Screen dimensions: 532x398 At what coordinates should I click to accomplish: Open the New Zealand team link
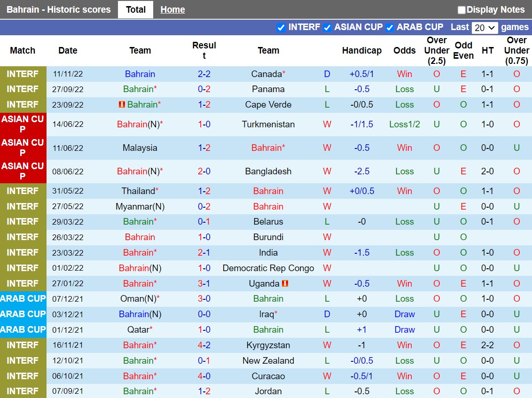coord(268,361)
